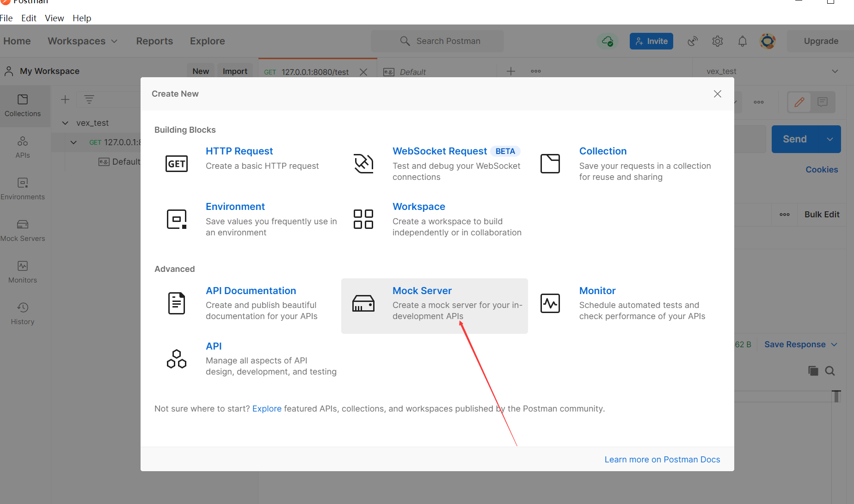Click the Upgrade button
The image size is (854, 504).
coord(821,41)
